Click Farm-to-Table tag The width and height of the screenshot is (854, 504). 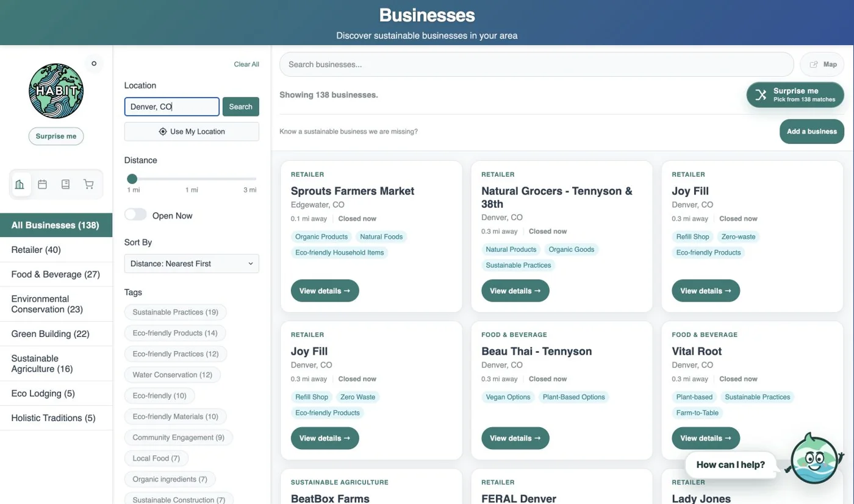click(x=697, y=413)
